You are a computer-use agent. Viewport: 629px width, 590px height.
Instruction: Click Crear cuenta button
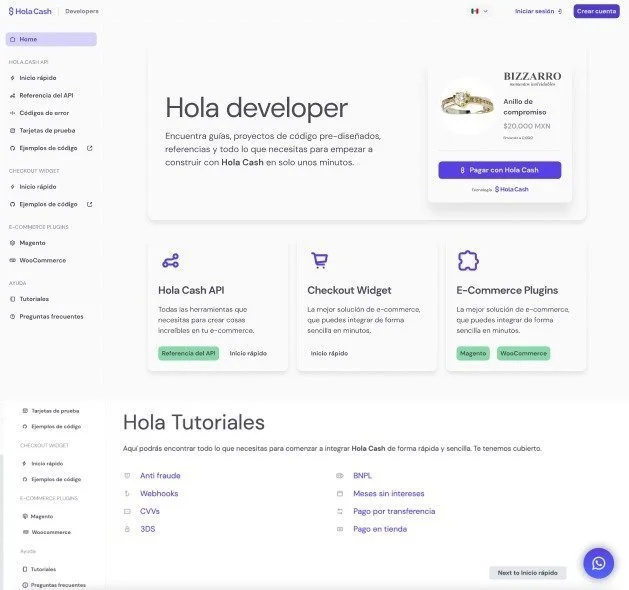pyautogui.click(x=596, y=11)
